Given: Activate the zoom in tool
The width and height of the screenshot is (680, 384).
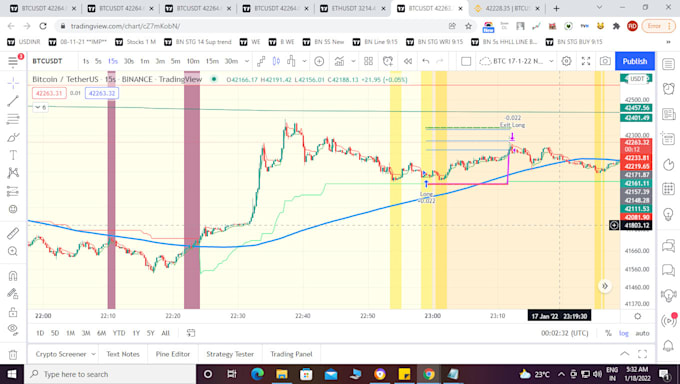Looking at the screenshot, I should (13, 251).
